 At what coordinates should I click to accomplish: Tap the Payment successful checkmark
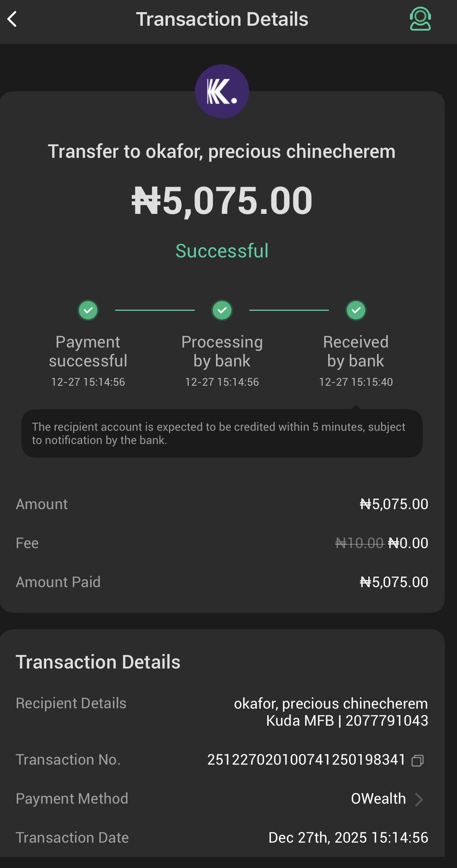coord(88,310)
